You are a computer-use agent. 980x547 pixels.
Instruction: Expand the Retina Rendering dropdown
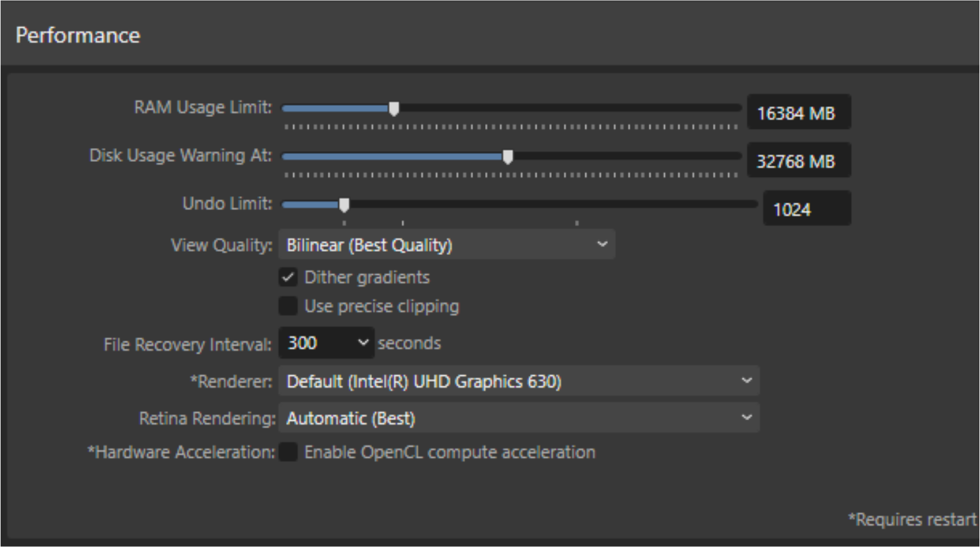[x=519, y=418]
